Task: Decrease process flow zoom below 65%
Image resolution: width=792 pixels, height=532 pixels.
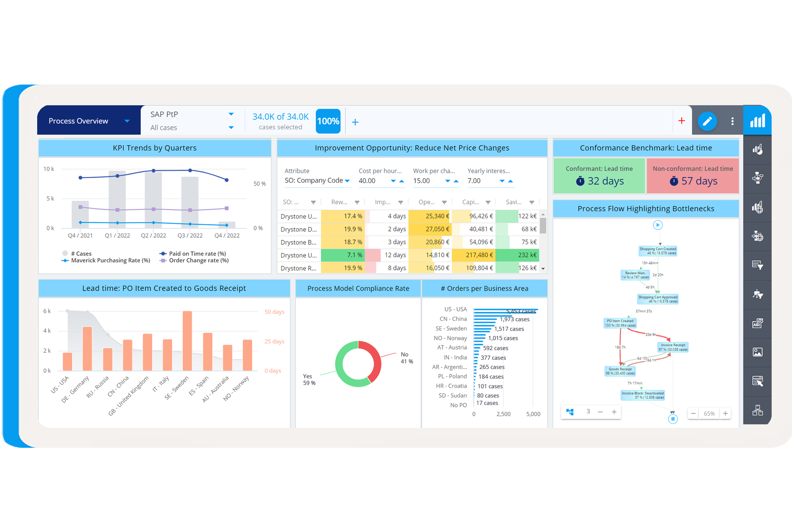Action: point(693,413)
